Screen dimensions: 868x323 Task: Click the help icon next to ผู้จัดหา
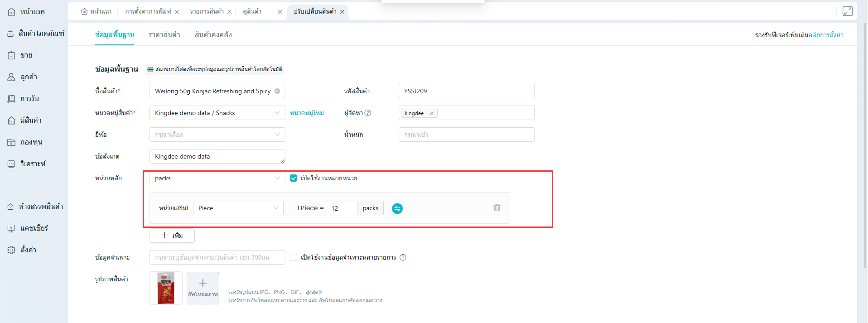[x=368, y=113]
